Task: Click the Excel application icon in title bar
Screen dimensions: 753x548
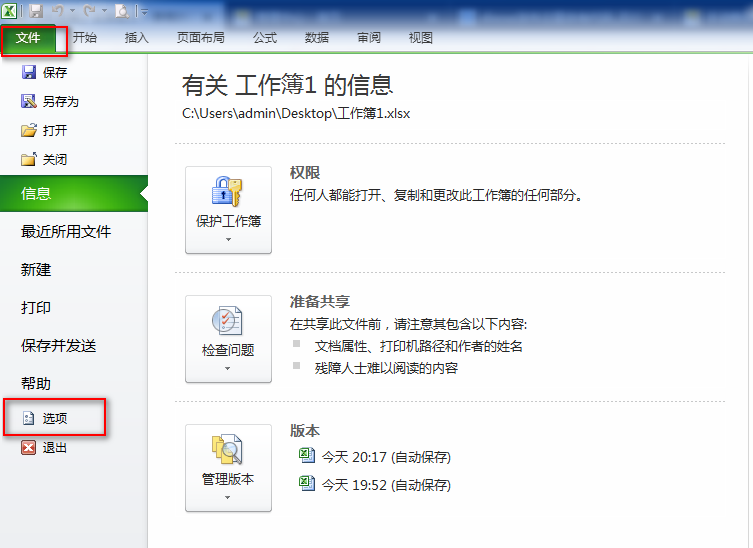Action: 9,11
